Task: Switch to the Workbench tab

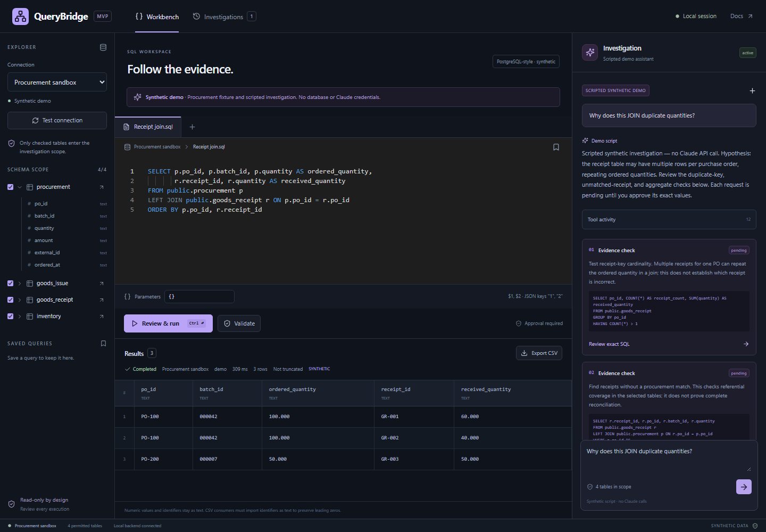Action: tap(157, 17)
